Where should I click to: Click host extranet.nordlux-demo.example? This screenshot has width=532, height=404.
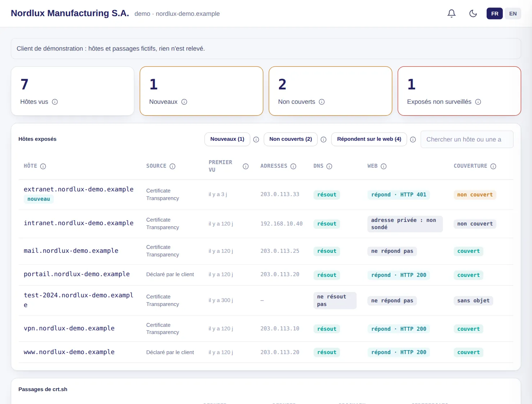pyautogui.click(x=78, y=189)
